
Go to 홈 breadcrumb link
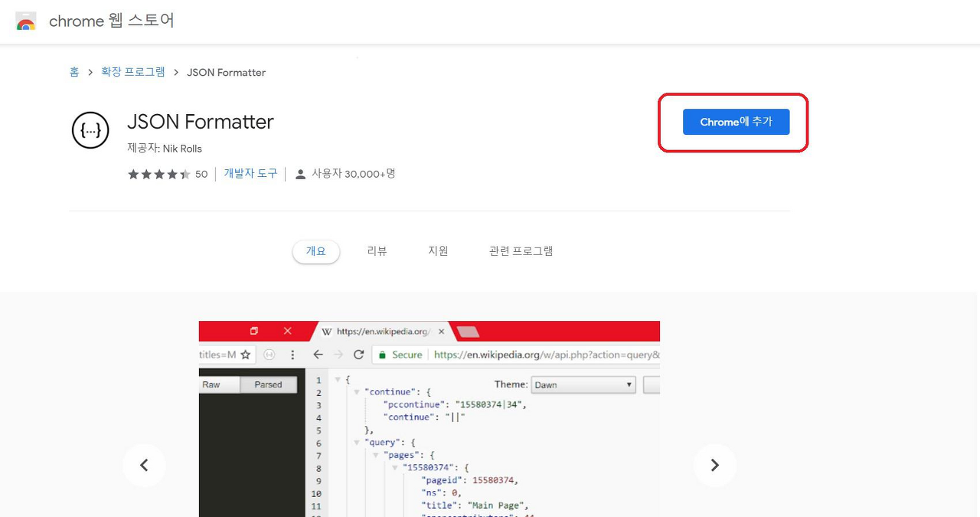pyautogui.click(x=74, y=72)
